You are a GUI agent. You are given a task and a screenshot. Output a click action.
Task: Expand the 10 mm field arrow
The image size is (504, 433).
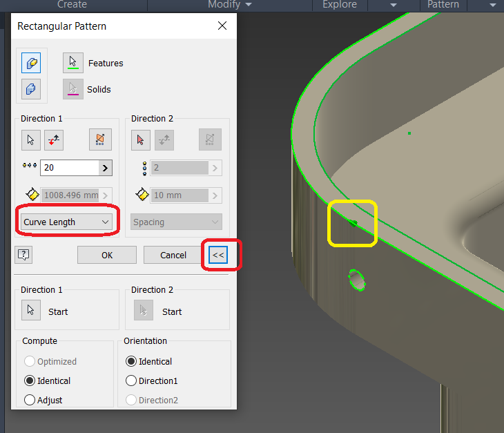pyautogui.click(x=215, y=195)
